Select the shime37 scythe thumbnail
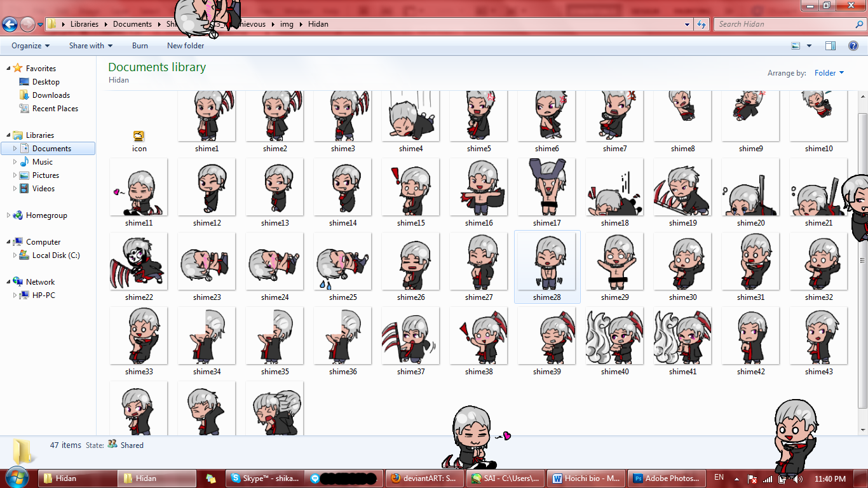868x488 pixels. [x=410, y=336]
